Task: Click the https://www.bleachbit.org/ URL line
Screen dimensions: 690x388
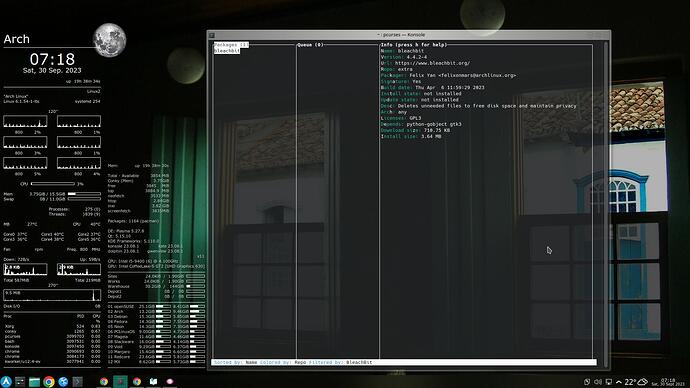Action: [425, 63]
